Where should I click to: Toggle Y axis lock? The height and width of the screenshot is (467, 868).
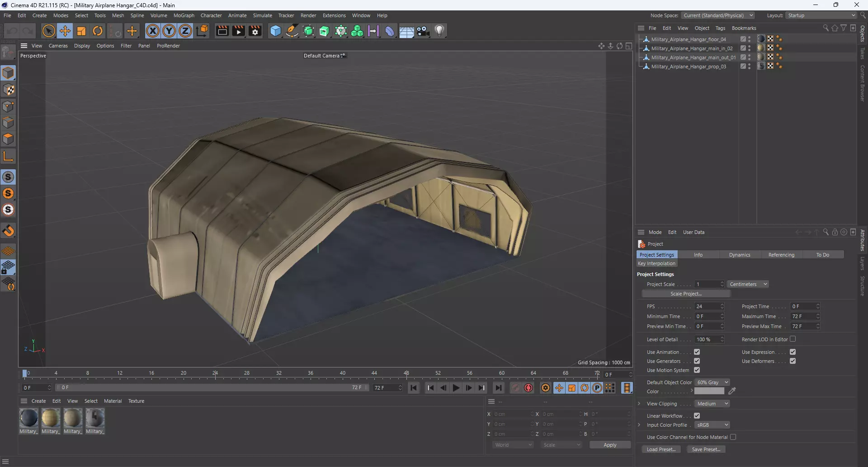[x=169, y=31]
